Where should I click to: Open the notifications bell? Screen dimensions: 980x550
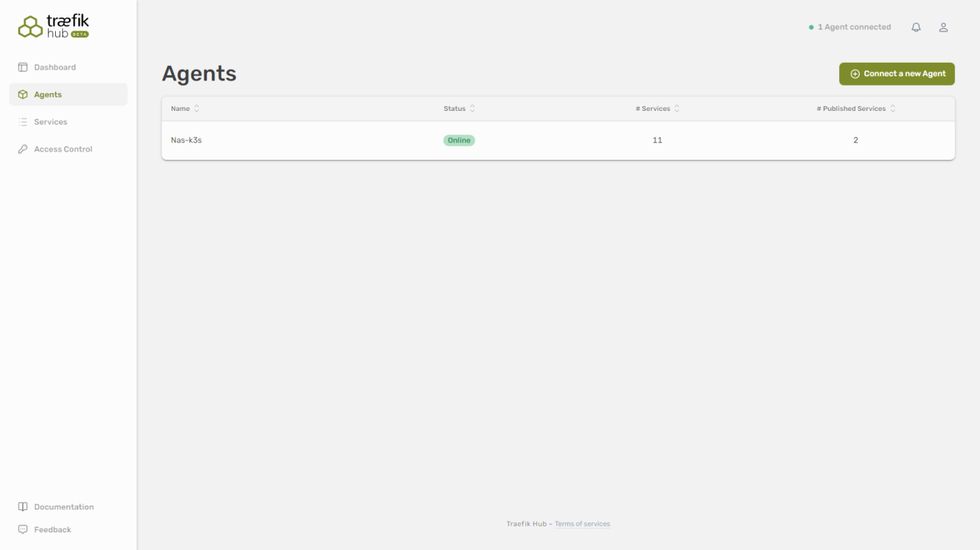tap(916, 28)
